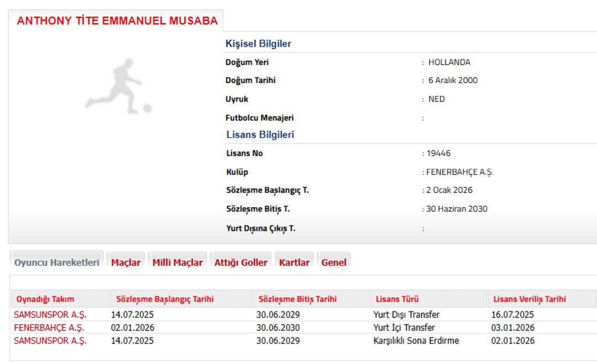Click the Lisans Bilgileri section heading
The width and height of the screenshot is (597, 364).
[260, 135]
